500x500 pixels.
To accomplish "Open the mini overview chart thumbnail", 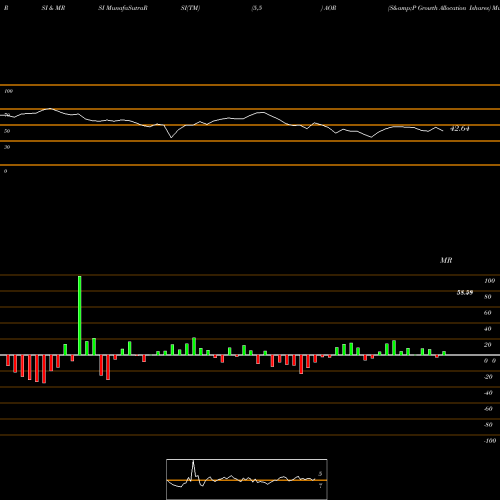I will (247, 479).
